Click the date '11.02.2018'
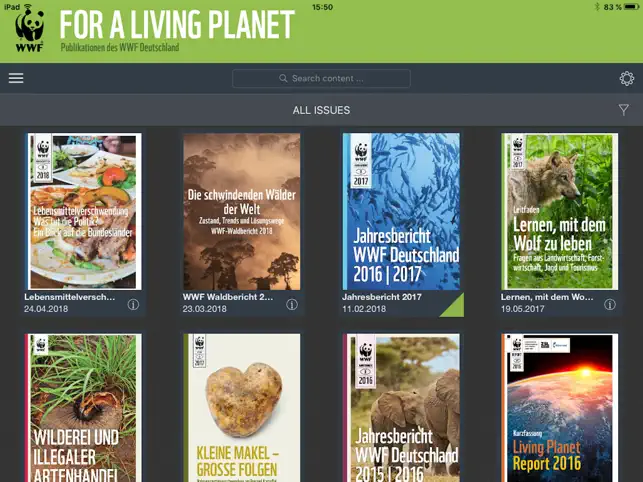 (x=364, y=309)
